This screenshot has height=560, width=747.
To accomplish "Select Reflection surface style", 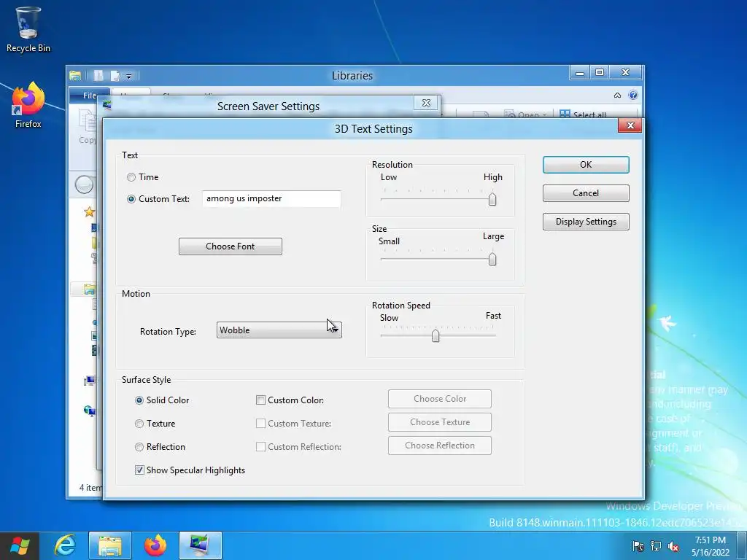I will point(139,447).
